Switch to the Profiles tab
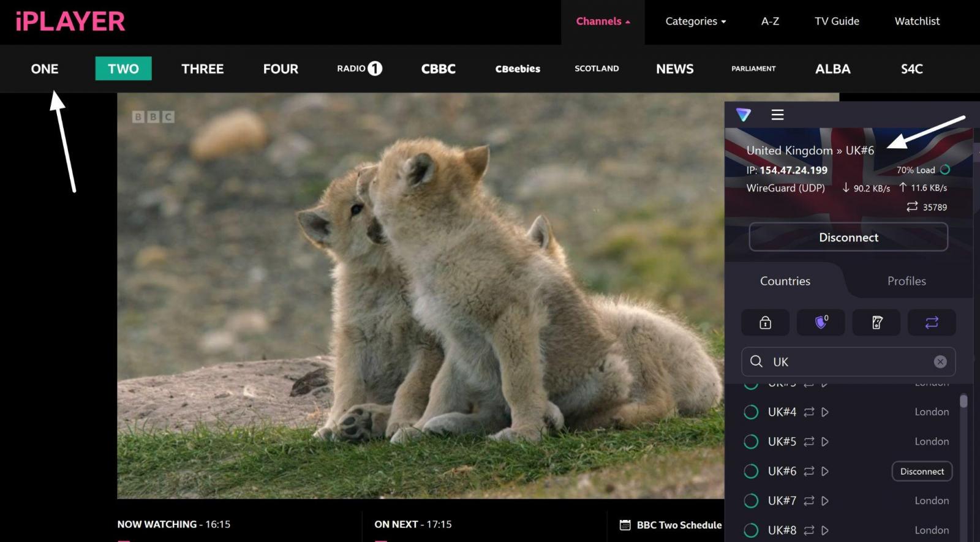Viewport: 980px width, 542px height. (x=907, y=281)
